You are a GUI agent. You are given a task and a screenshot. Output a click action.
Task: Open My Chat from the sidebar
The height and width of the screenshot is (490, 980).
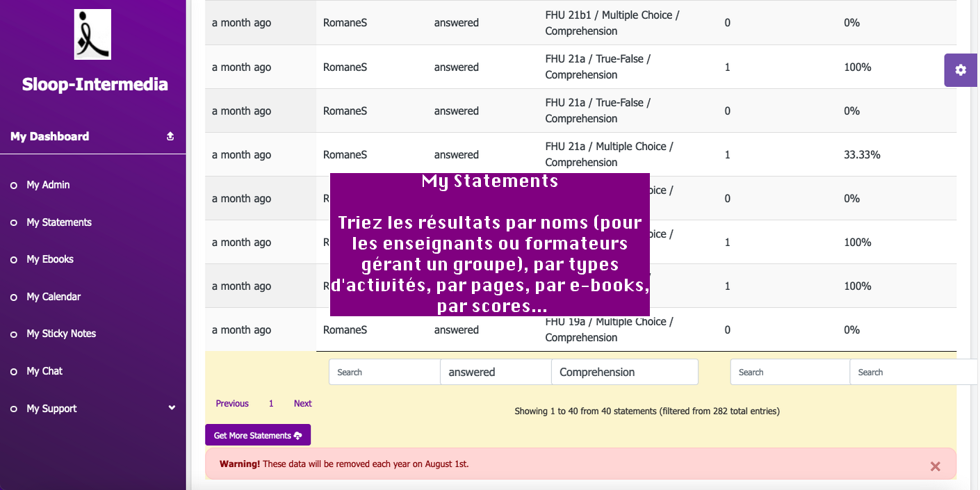(x=44, y=371)
